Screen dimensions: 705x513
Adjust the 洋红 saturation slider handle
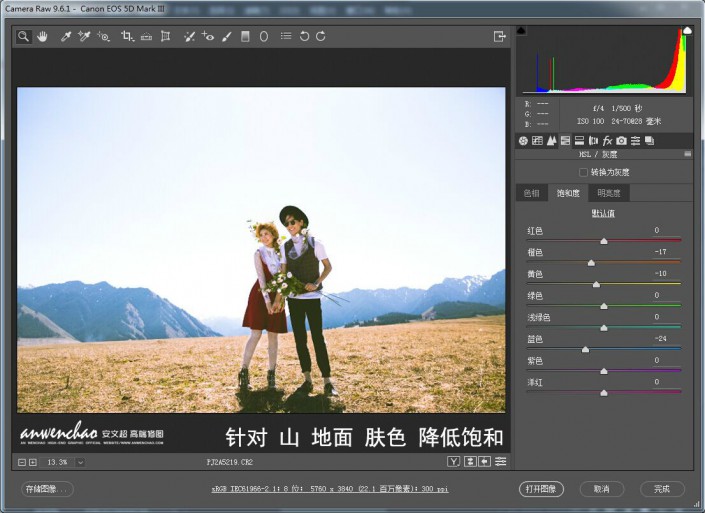point(604,393)
